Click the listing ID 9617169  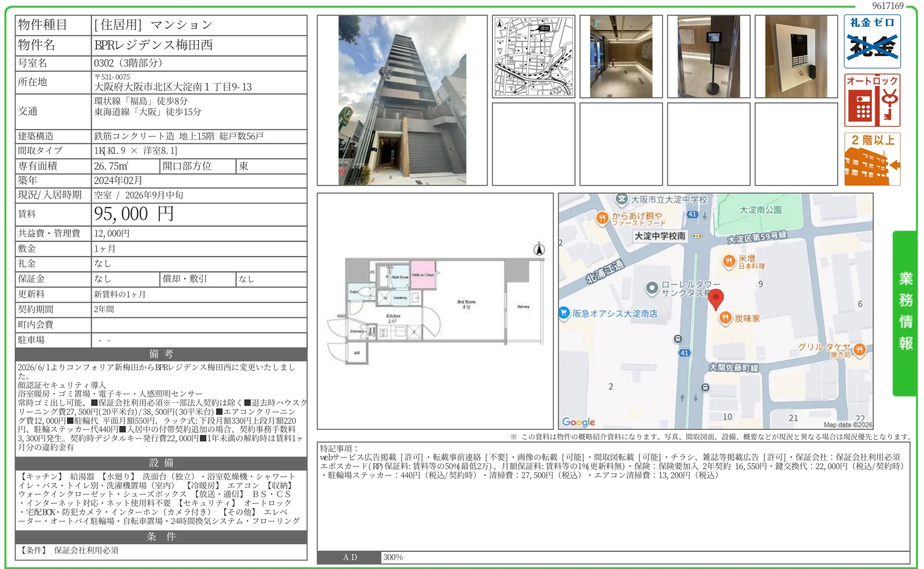tap(888, 5)
